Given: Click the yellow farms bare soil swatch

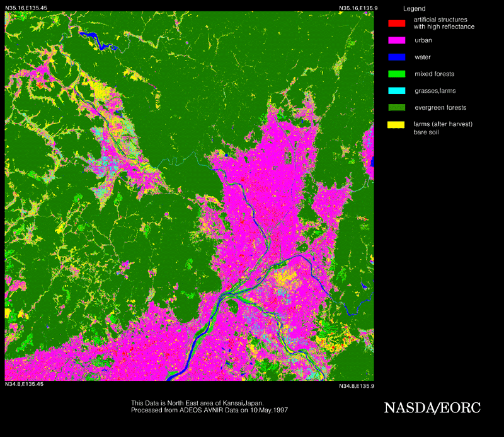Looking at the screenshot, I should click(396, 124).
